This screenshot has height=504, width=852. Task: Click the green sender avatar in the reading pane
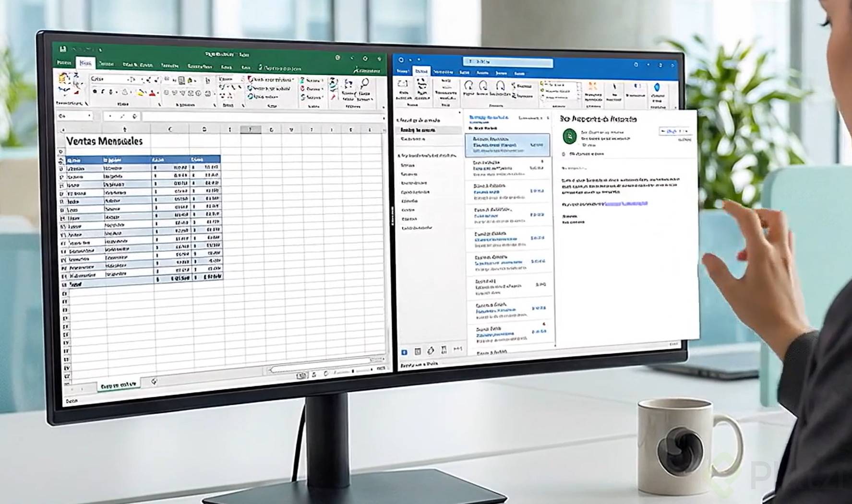pos(569,136)
